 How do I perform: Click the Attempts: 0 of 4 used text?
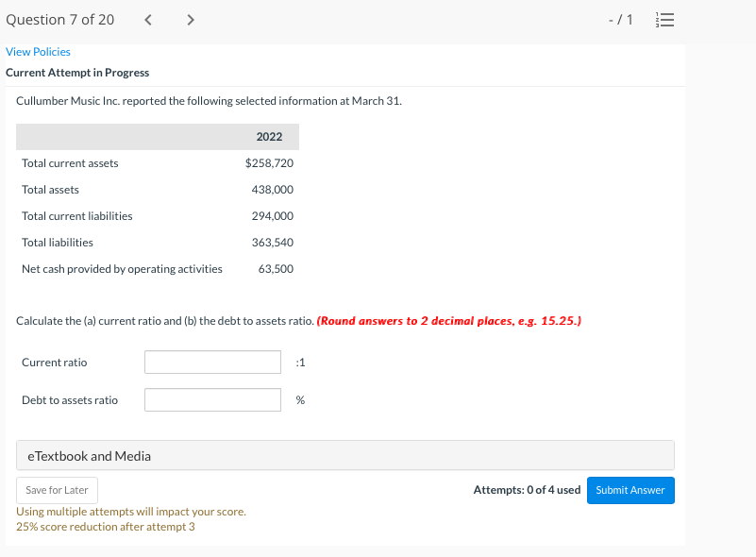point(527,490)
